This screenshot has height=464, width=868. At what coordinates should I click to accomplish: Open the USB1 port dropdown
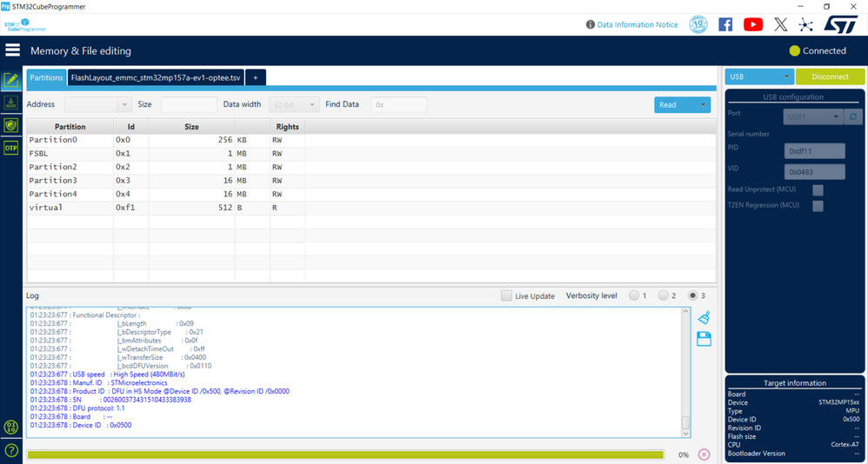[812, 116]
